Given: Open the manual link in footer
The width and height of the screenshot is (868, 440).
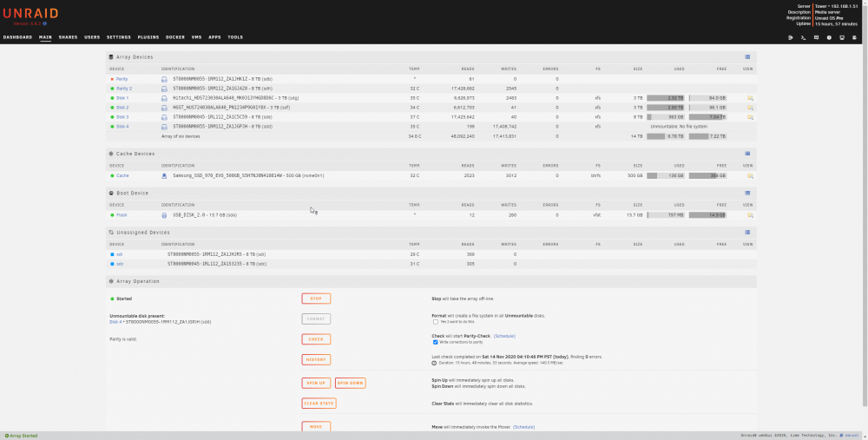Looking at the screenshot, I should [851, 436].
